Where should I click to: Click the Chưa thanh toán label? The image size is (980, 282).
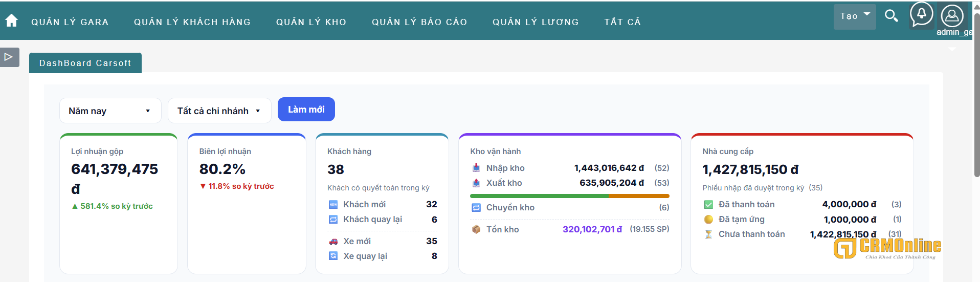[752, 234]
